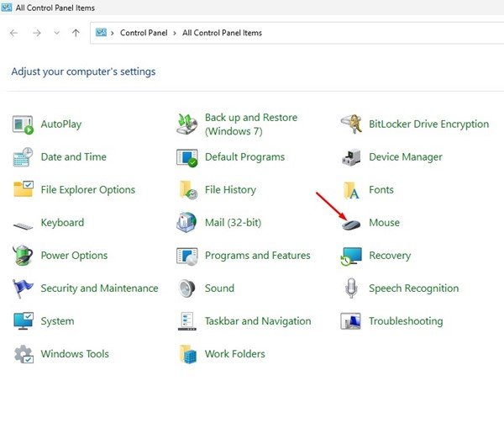
Task: Open the Mail (32-bit) icon
Action: pyautogui.click(x=186, y=222)
